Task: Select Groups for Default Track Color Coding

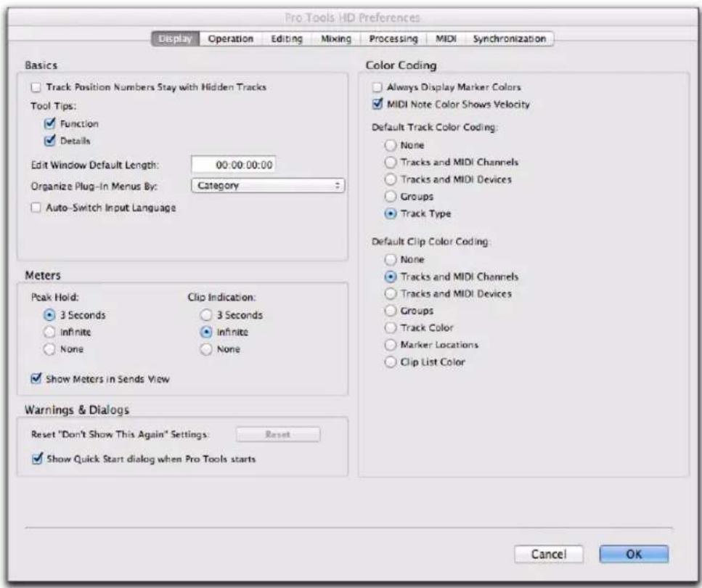Action: (x=391, y=197)
